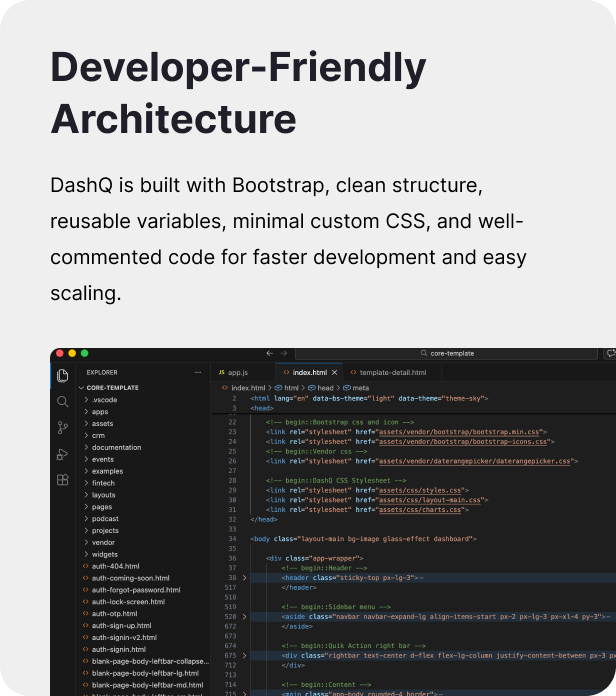The height and width of the screenshot is (696, 616).
Task: Follow the bootstrap.min.css href link
Action: [x=459, y=432]
